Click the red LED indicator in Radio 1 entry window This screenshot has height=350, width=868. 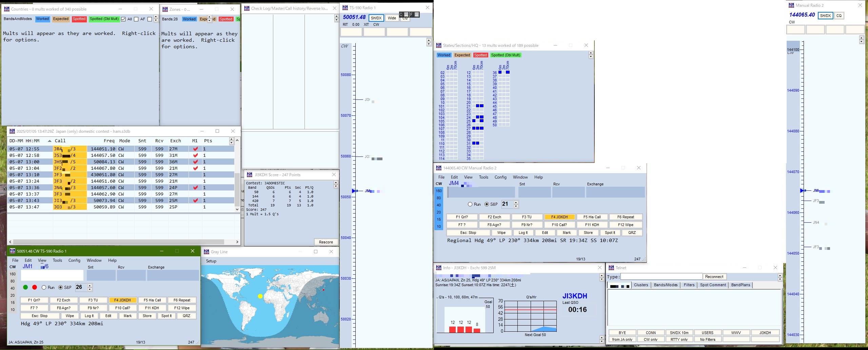pos(35,287)
